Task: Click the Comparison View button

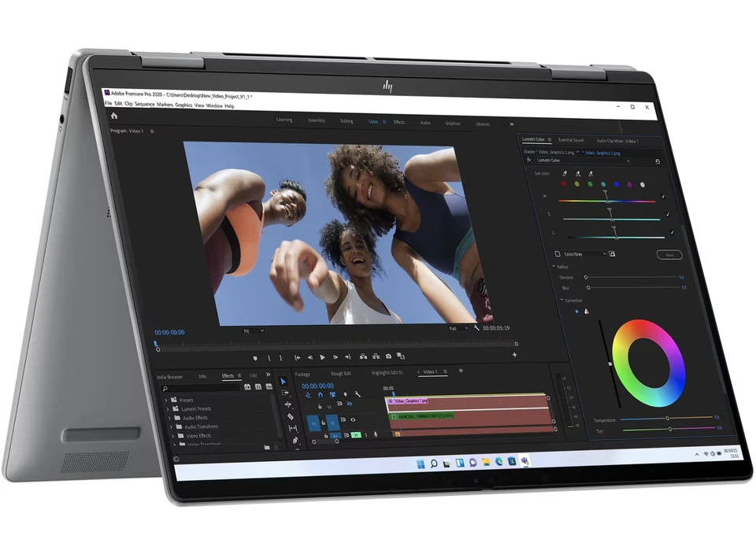Action: pos(401,356)
